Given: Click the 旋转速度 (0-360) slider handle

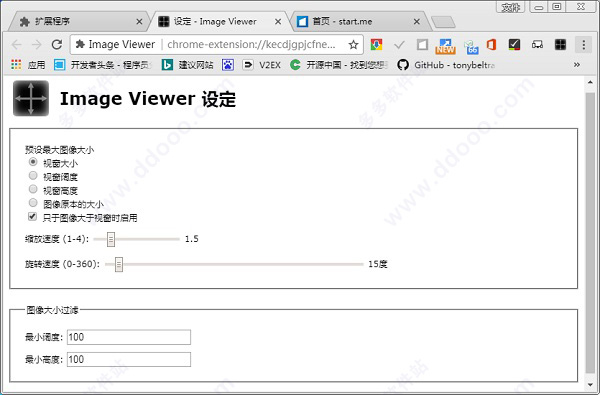Looking at the screenshot, I should coord(119,264).
